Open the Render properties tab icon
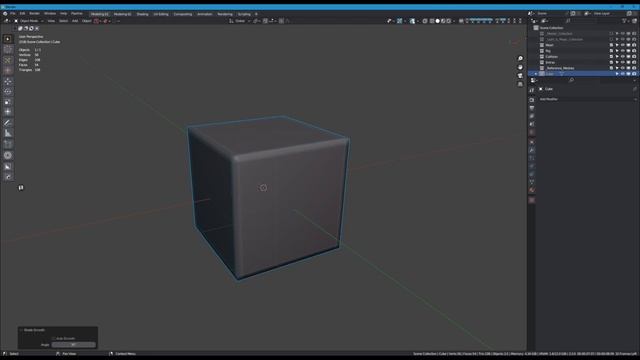Viewport: 640px width, 360px height. coord(532,100)
